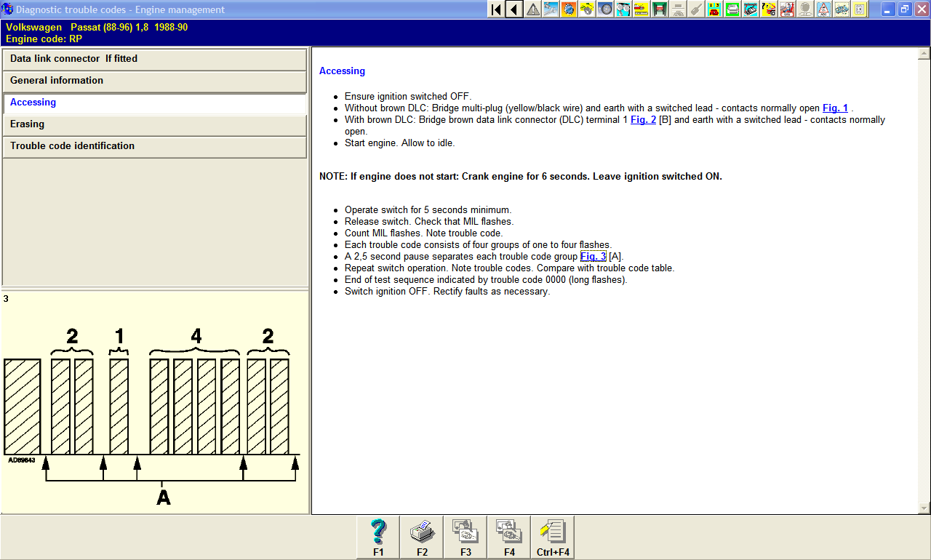Image resolution: width=931 pixels, height=560 pixels.
Task: Open the Data link connector section
Action: (154, 59)
